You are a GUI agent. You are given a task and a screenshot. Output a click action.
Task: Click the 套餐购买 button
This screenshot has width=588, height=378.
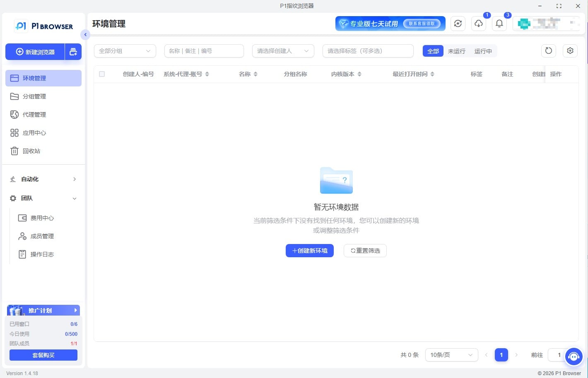click(x=43, y=355)
